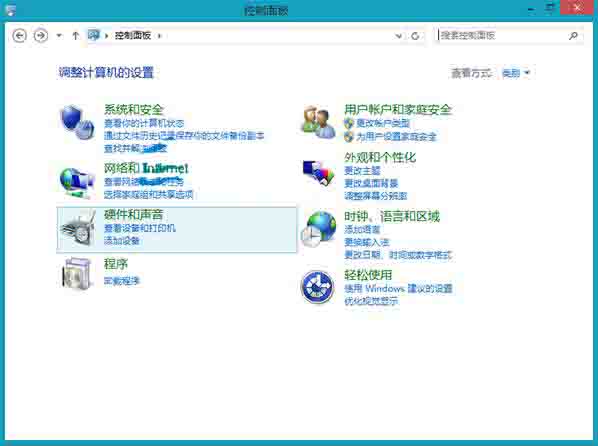The height and width of the screenshot is (446, 598).
Task: Open 时钟、语言和区域 heading
Action: pyautogui.click(x=392, y=216)
